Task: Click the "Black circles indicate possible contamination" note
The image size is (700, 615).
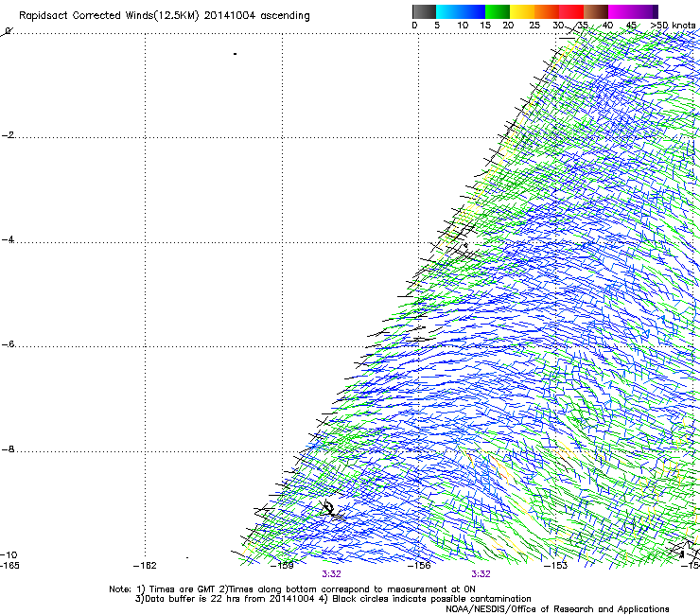Action: click(x=431, y=599)
